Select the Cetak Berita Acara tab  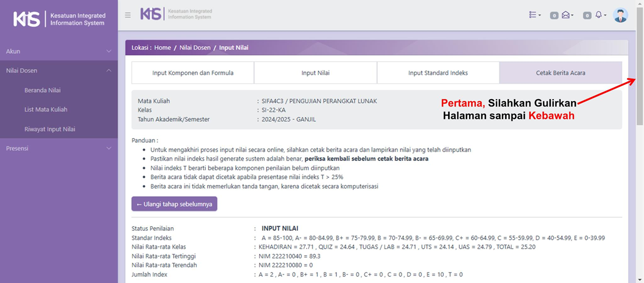[x=560, y=73]
